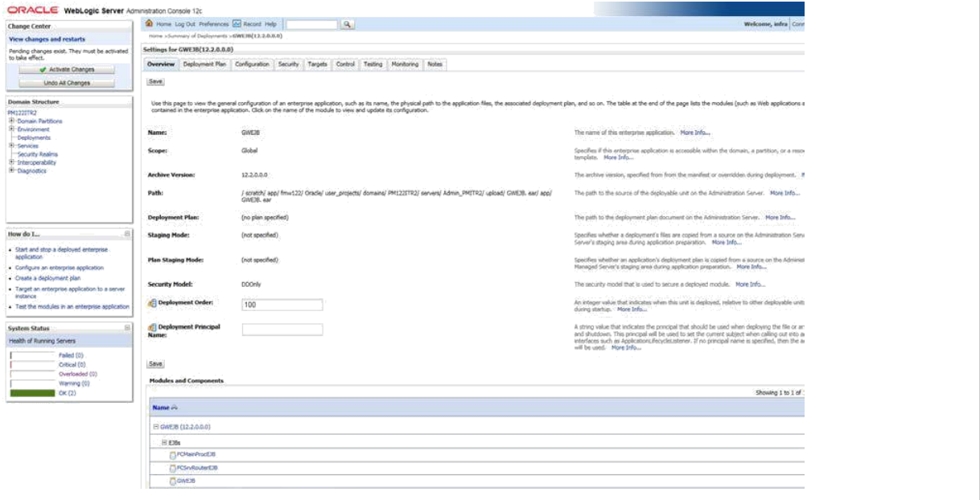Expand the Environment tree node
The width and height of the screenshot is (980, 500).
tap(12, 129)
